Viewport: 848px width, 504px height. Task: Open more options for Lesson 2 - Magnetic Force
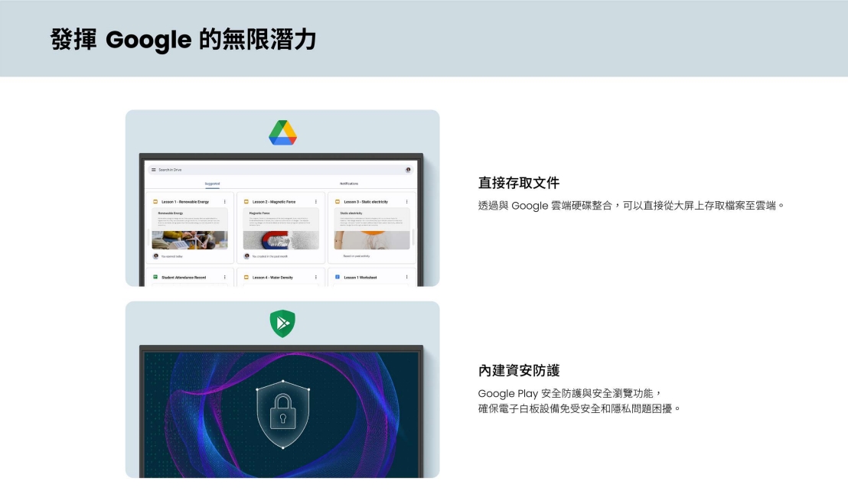coord(316,201)
